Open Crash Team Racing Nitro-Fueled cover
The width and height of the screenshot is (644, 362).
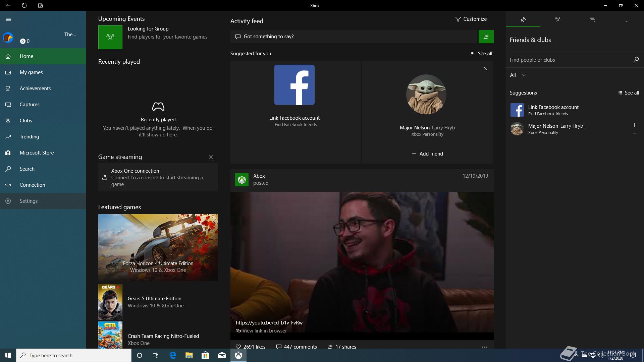tap(110, 335)
